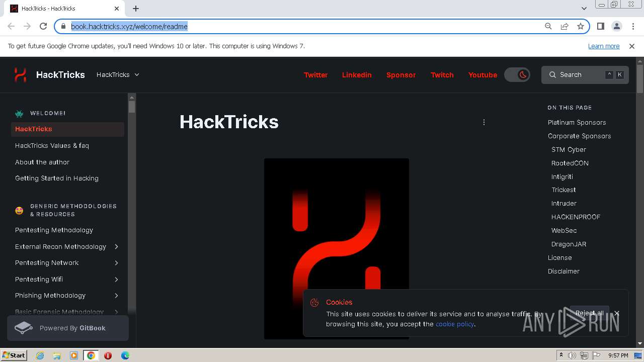644x362 pixels.
Task: Click the browser back arrow
Action: click(11, 26)
